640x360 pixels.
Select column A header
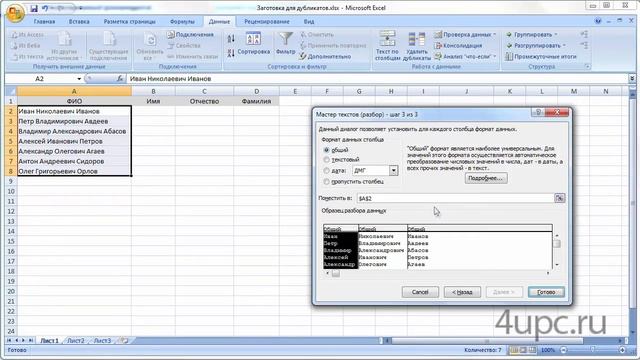click(x=74, y=91)
